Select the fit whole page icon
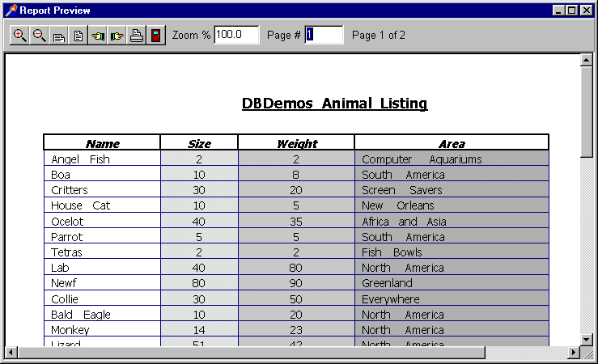Image resolution: width=598 pixels, height=364 pixels. [78, 36]
